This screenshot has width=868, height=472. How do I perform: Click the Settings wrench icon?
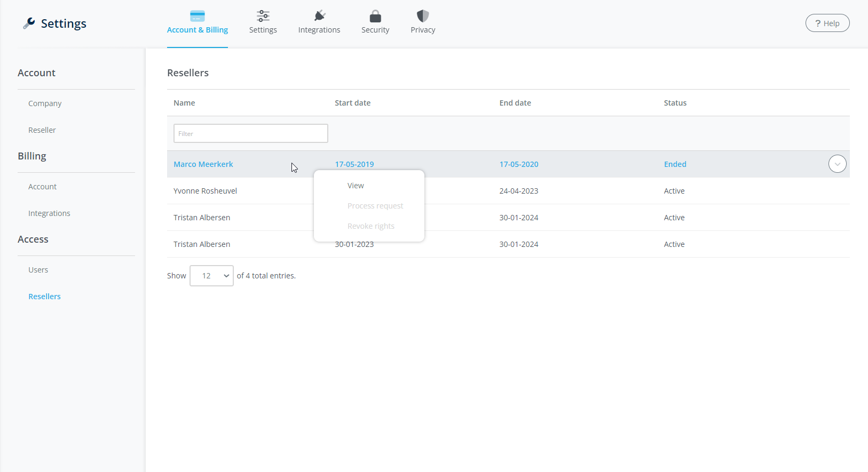pyautogui.click(x=29, y=23)
